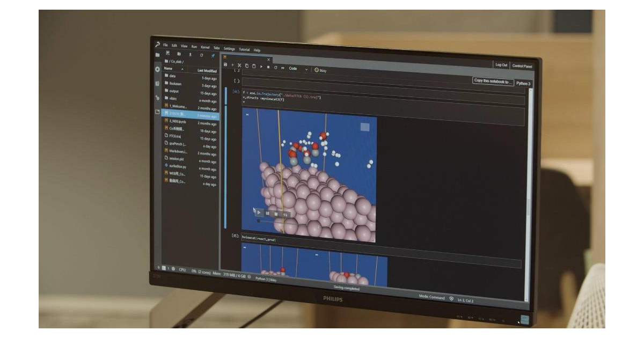Cut the selected cell with scissors icon

point(240,65)
